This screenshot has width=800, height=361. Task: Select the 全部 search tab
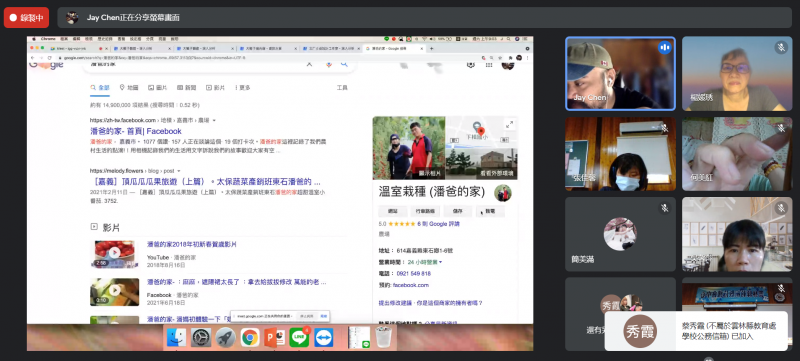pos(100,88)
